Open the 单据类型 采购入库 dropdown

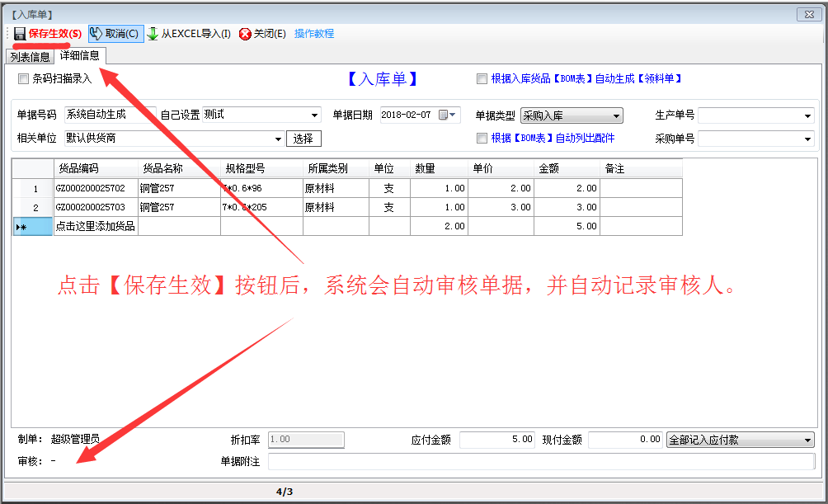tap(618, 115)
